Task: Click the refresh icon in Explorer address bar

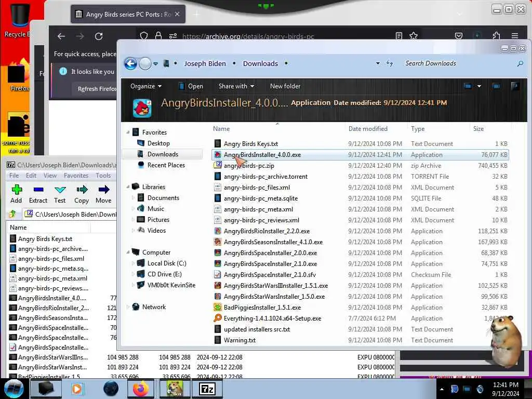Action: pyautogui.click(x=390, y=63)
